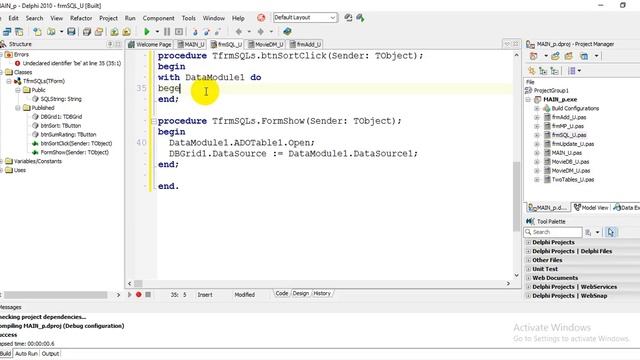640x360 pixels.
Task: Click the Save Desktop layout icon
Action: (348, 18)
